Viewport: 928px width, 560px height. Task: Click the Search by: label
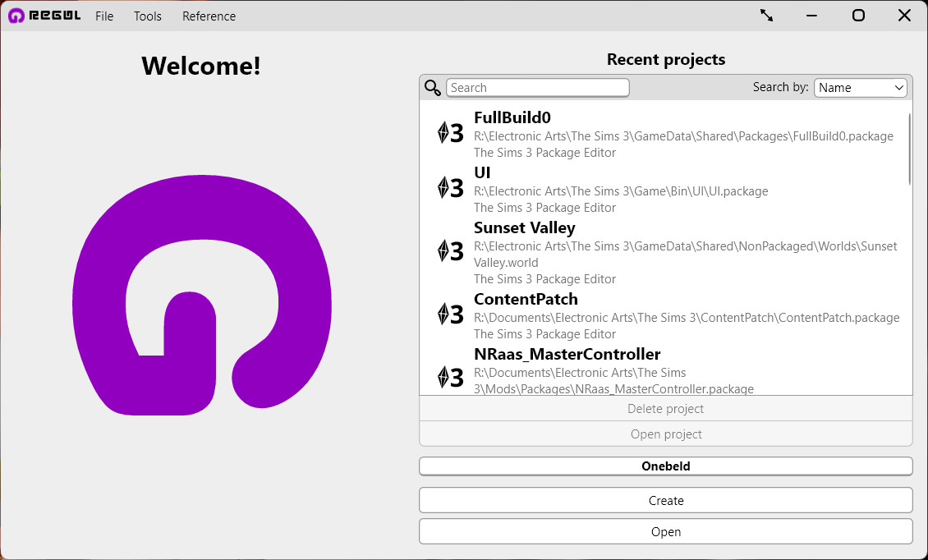pyautogui.click(x=780, y=87)
